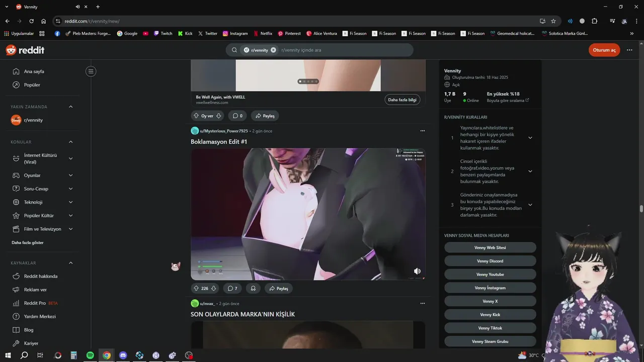Upvote the Boklamasyon Edit #1 post
644x362 pixels.
[196, 289]
